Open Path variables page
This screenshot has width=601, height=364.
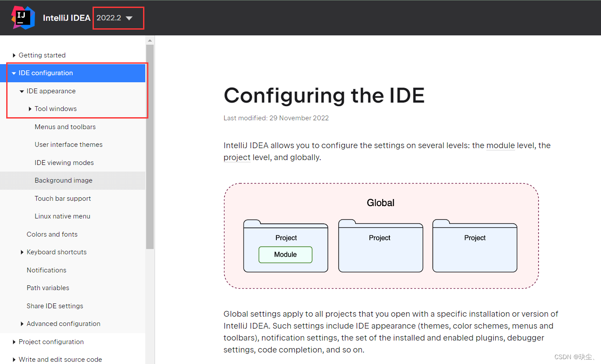(48, 288)
